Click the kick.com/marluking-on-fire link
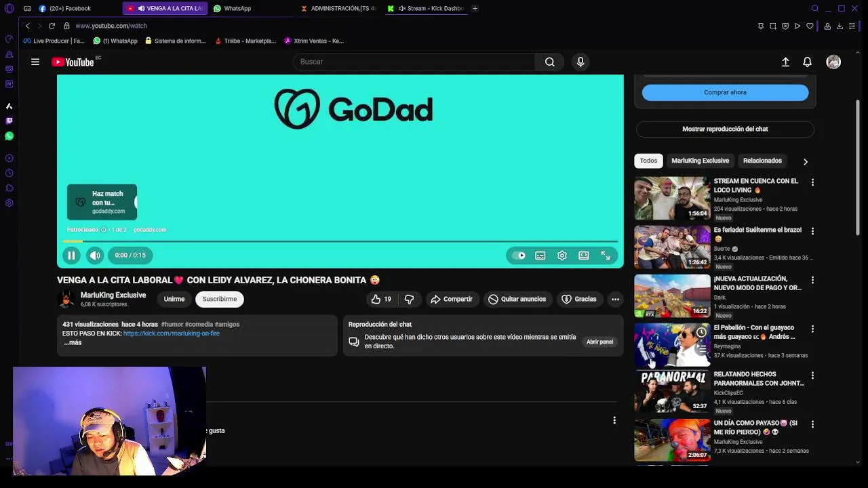Viewport: 868px width, 488px height. click(172, 333)
